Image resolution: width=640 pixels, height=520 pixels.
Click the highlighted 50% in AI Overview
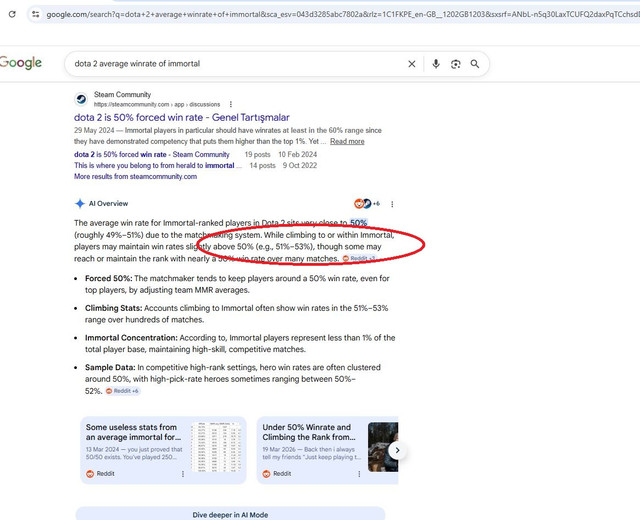358,223
